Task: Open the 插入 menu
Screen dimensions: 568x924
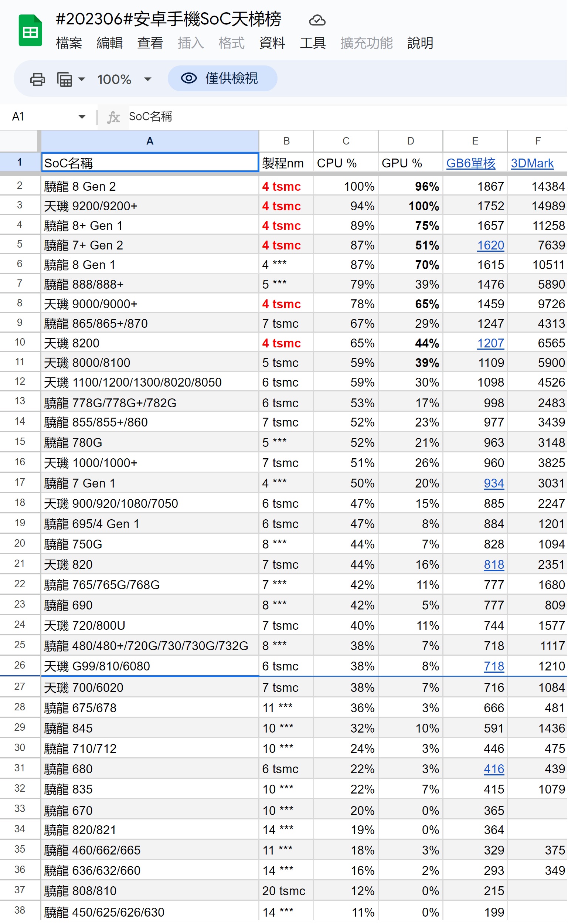Action: [191, 43]
